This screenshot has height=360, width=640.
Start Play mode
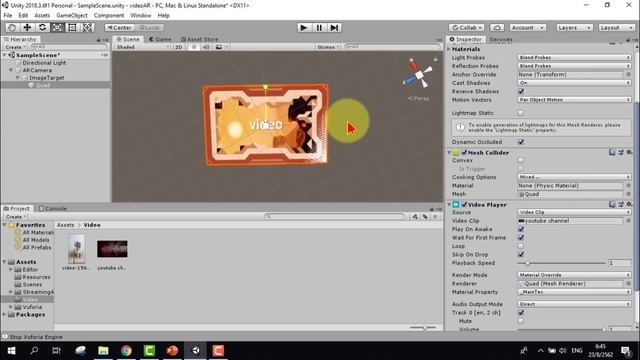pos(303,27)
